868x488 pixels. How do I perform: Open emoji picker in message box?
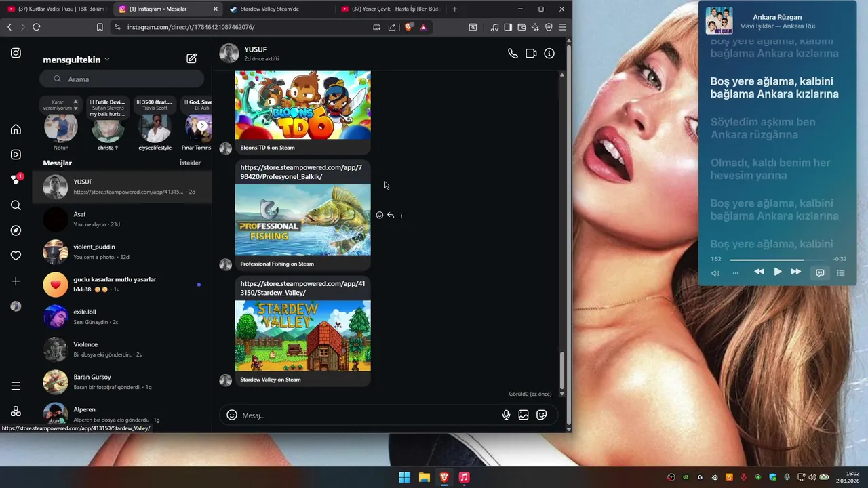click(x=232, y=415)
